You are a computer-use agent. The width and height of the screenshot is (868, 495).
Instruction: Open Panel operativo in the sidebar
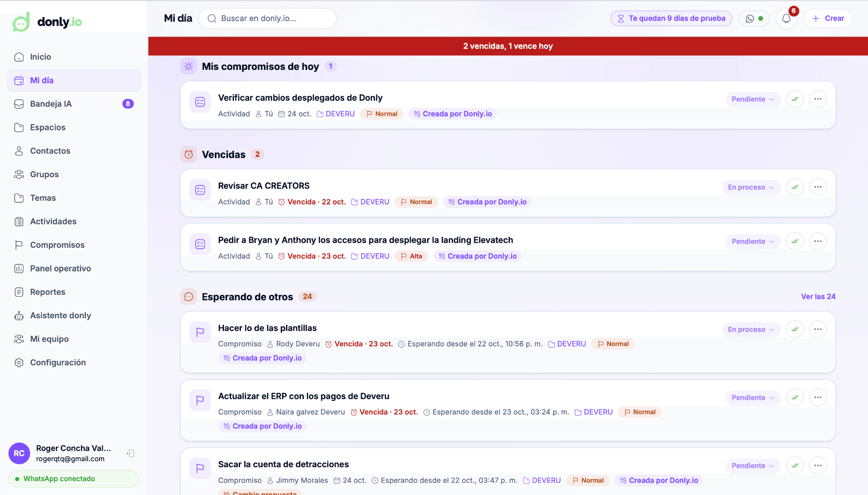pyautogui.click(x=74, y=268)
